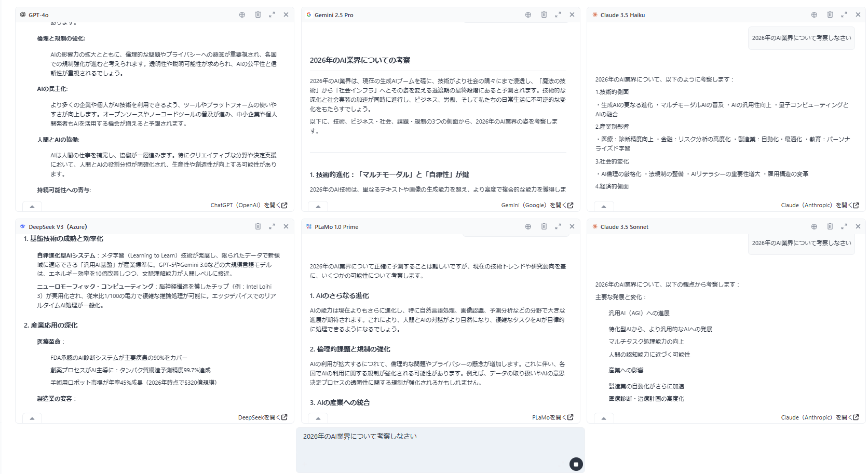Close the Gemini 2.5 Pro panel

tap(572, 15)
